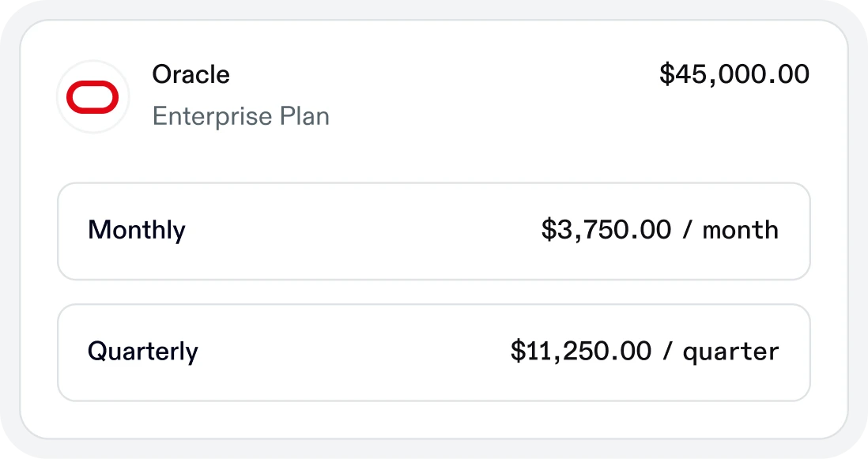
Task: Select the Quarterly billing option row
Action: click(x=433, y=352)
